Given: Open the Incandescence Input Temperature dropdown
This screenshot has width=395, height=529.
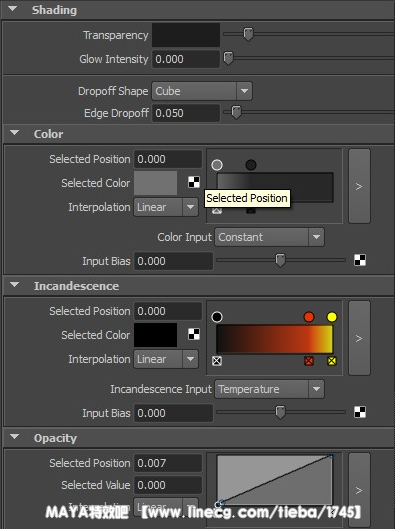Looking at the screenshot, I should pyautogui.click(x=269, y=389).
